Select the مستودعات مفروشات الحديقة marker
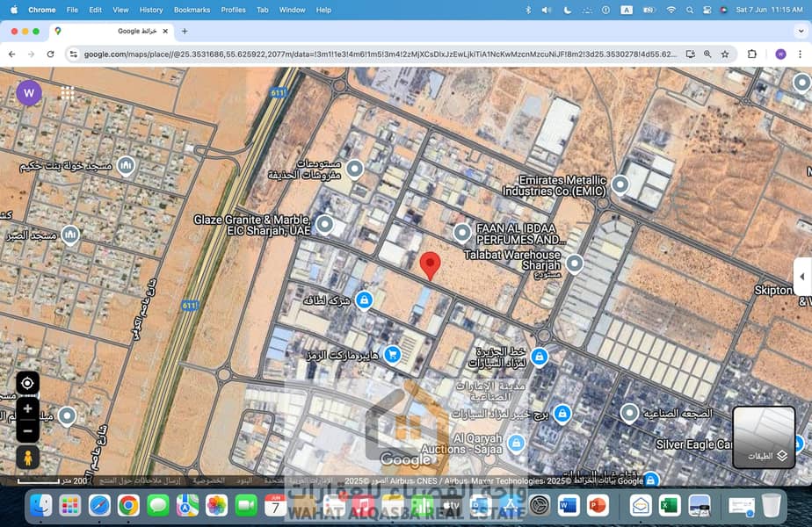This screenshot has width=812, height=527. click(355, 169)
